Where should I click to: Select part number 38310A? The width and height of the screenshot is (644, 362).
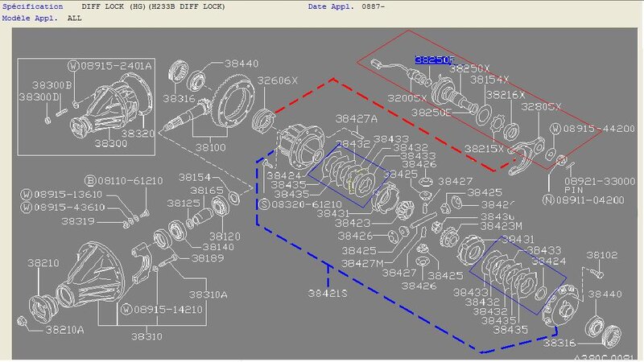209,295
